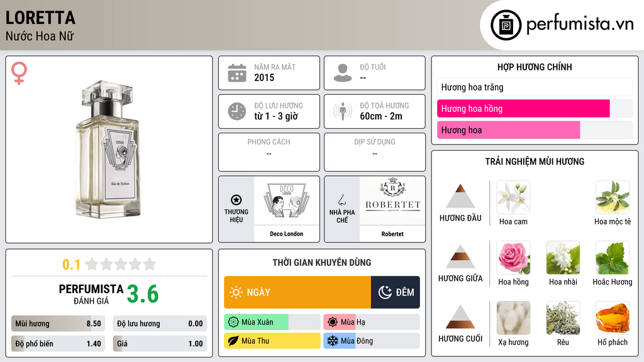Click the perfumista.vn bottle logo icon
Image resolution: width=644 pixels, height=362 pixels.
(x=506, y=25)
